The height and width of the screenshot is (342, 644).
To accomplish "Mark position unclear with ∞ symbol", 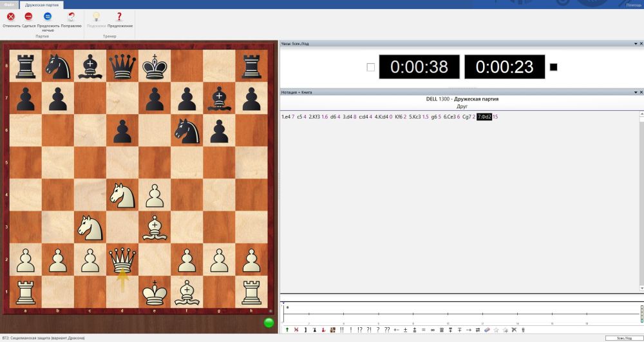I will pyautogui.click(x=433, y=330).
